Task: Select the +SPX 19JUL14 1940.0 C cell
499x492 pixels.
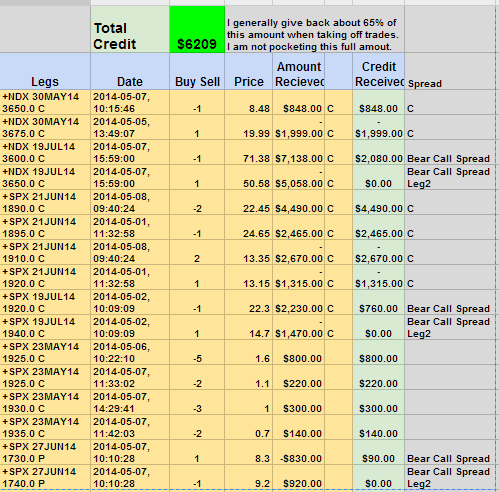Action: (45, 327)
